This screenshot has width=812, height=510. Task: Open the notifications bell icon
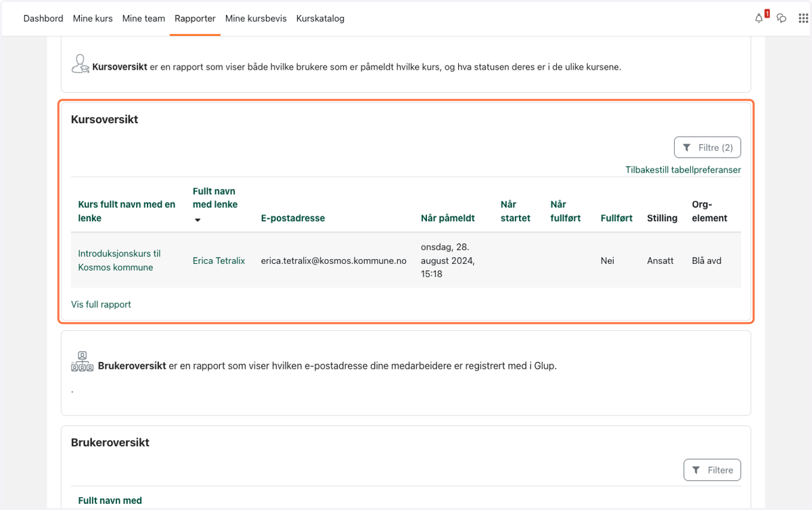759,19
